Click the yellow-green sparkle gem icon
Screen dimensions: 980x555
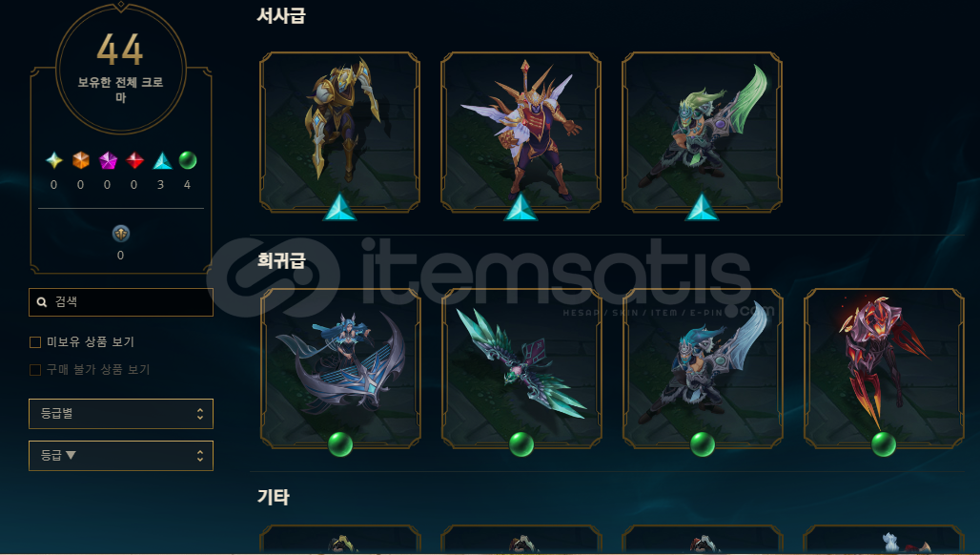tap(54, 160)
